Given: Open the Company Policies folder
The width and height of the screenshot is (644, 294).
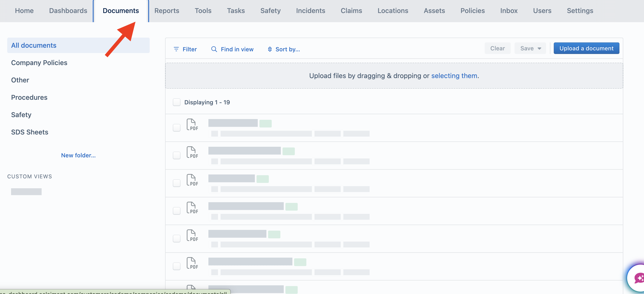Looking at the screenshot, I should (x=39, y=63).
